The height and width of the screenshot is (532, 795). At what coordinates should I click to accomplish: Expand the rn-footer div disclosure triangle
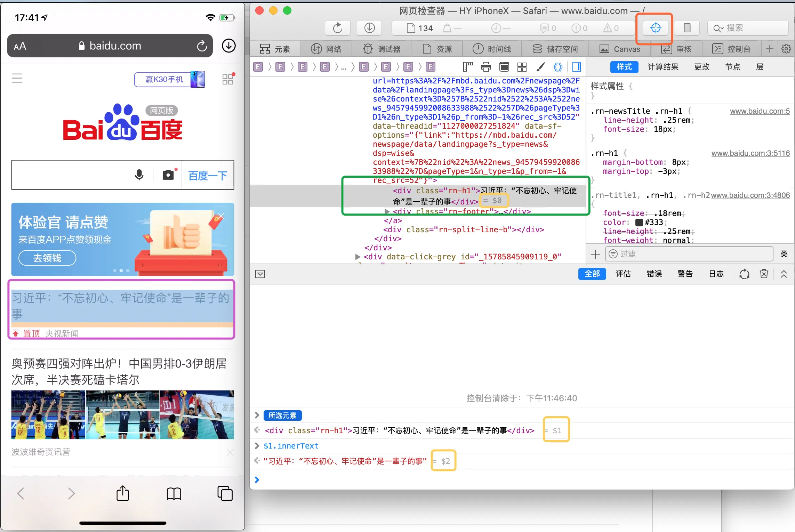(387, 211)
